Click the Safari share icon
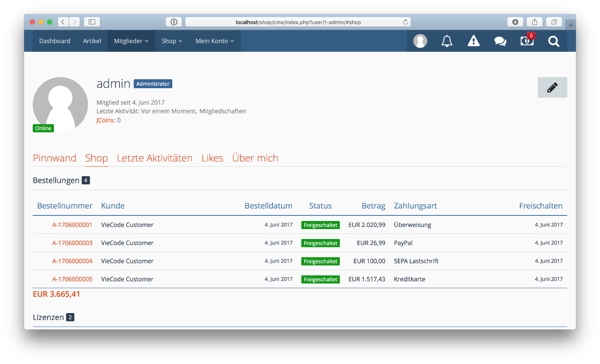The width and height of the screenshot is (600, 364). 534,22
